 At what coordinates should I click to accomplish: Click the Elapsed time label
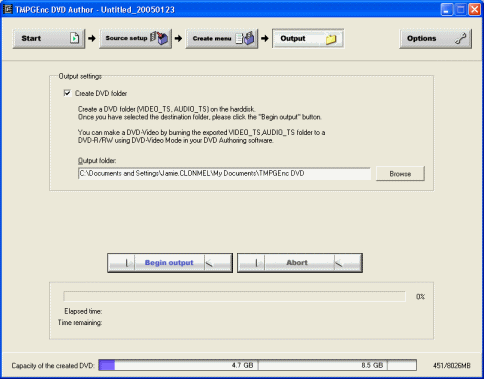(83, 311)
